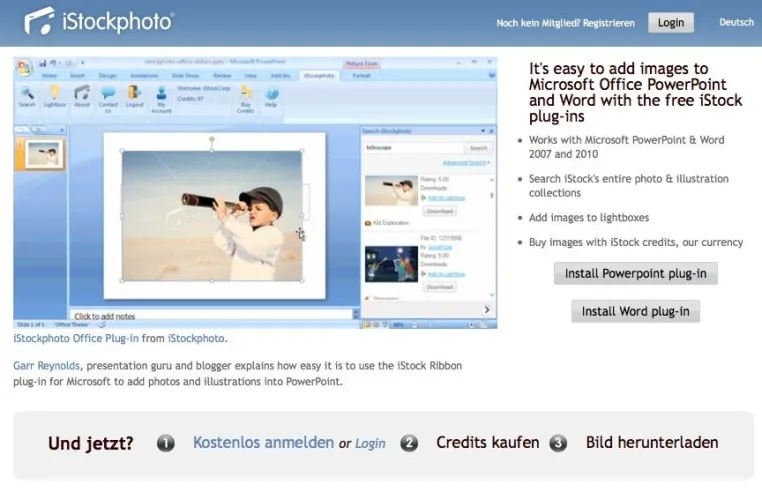Click Download button for night illustration result
The height and width of the screenshot is (492, 762).
point(440,287)
